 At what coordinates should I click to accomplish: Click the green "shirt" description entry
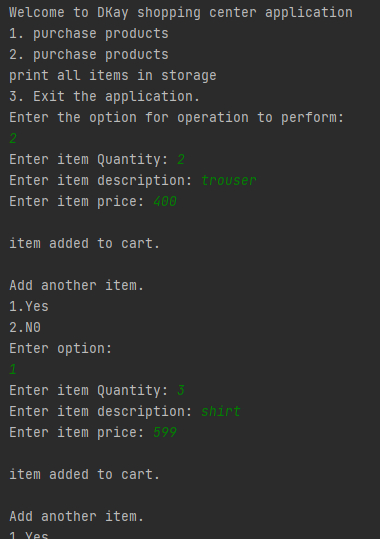(221, 411)
